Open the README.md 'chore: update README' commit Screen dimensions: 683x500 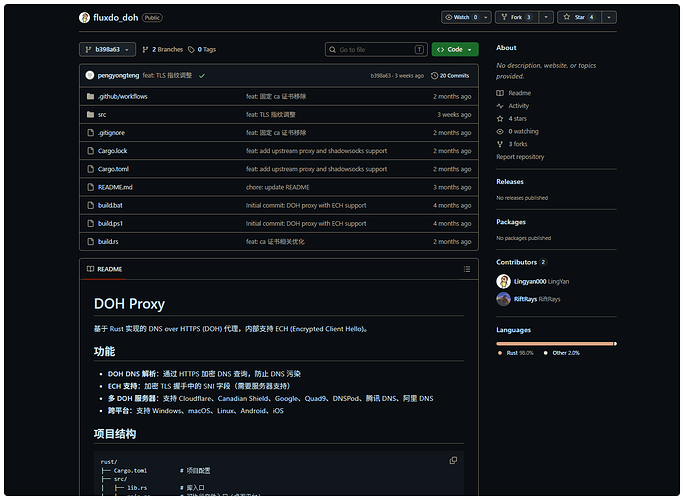click(x=277, y=187)
